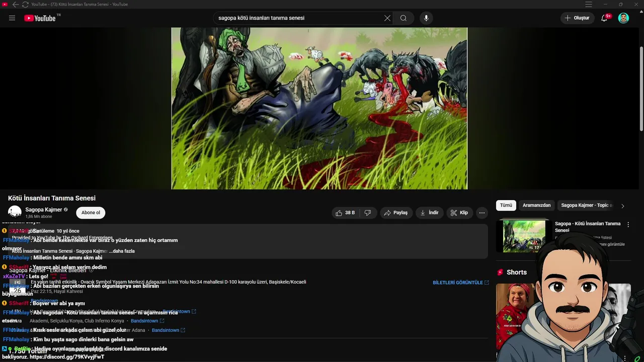Dislike the video with thumbs-down
The height and width of the screenshot is (362, 644).
click(368, 213)
